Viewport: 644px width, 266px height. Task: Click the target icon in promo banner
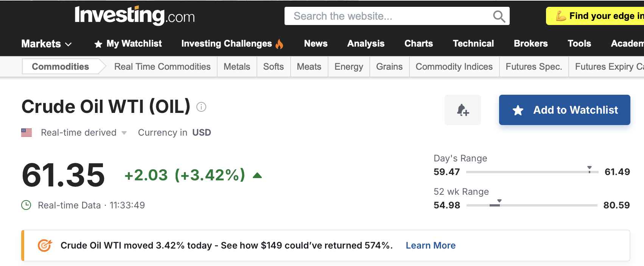click(45, 246)
